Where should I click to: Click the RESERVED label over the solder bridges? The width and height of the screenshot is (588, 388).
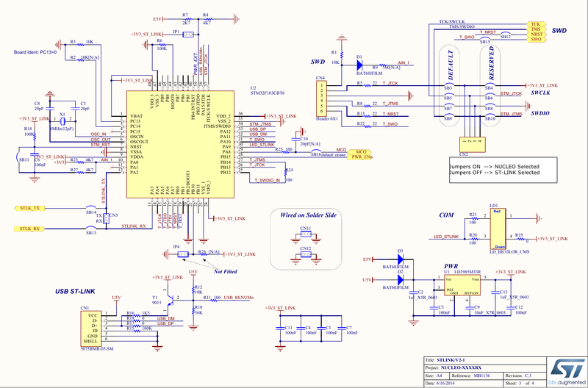point(492,63)
